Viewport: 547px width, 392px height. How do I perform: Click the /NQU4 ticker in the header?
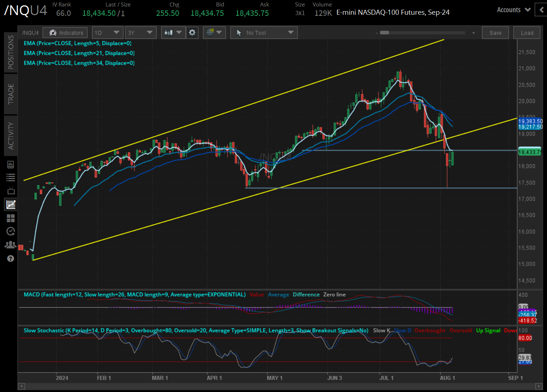25,10
